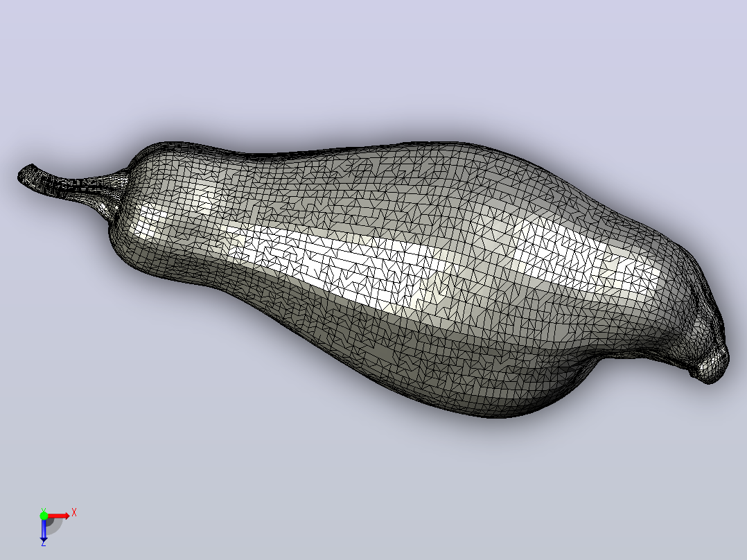Click the green Y axis dot on the triad
747x560 pixels.
[44, 516]
